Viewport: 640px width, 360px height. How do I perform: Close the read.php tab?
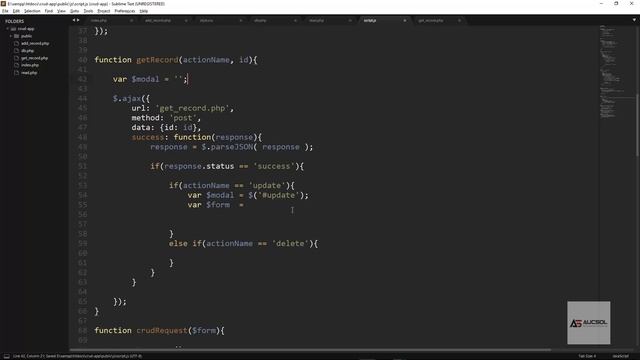pyautogui.click(x=350, y=20)
